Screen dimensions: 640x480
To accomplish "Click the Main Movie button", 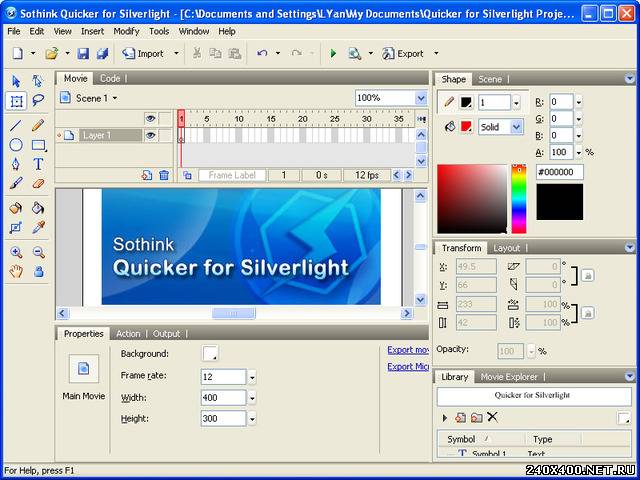I will tap(84, 369).
